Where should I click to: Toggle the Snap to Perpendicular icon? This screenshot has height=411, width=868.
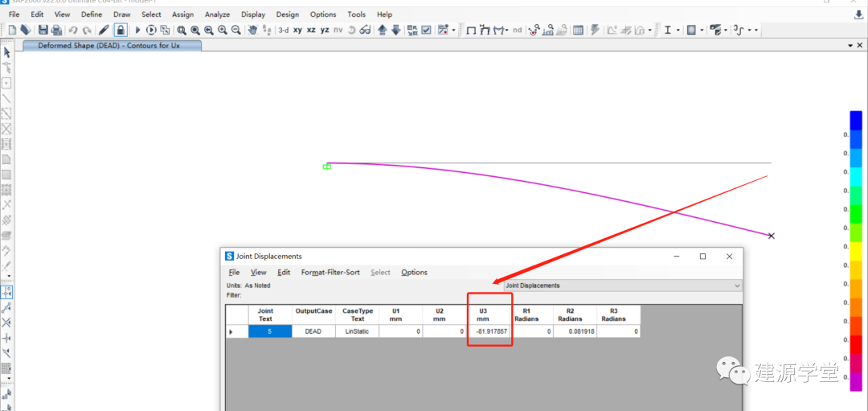pyautogui.click(x=6, y=337)
